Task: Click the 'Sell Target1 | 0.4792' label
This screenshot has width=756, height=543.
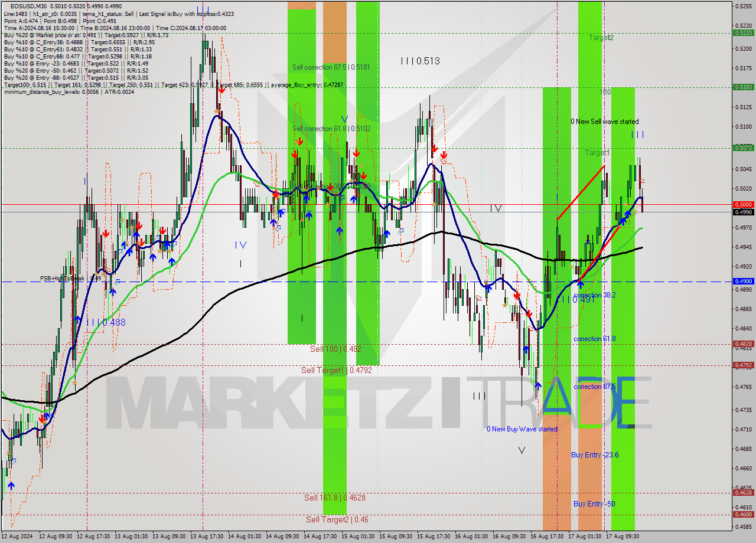Action: (337, 370)
